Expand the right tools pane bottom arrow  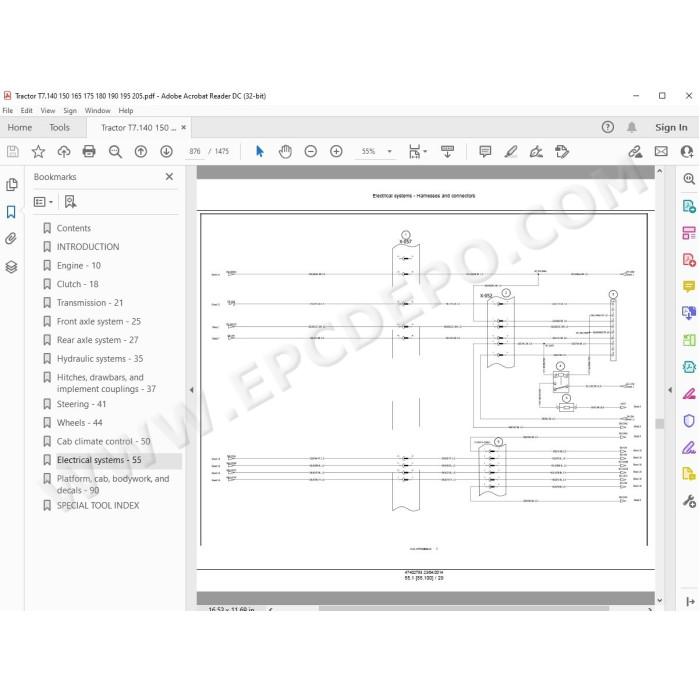pos(690,602)
